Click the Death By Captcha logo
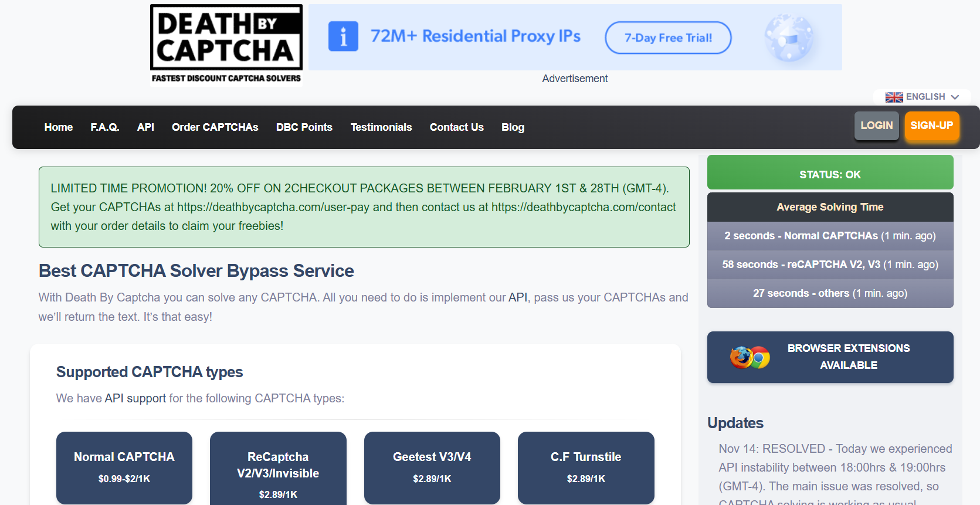This screenshot has height=505, width=980. 226,45
